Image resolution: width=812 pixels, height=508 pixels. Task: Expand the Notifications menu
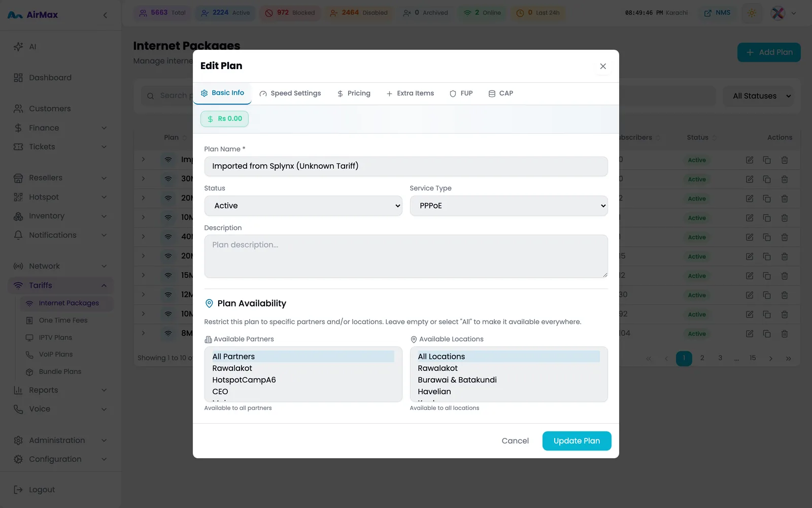pyautogui.click(x=61, y=235)
